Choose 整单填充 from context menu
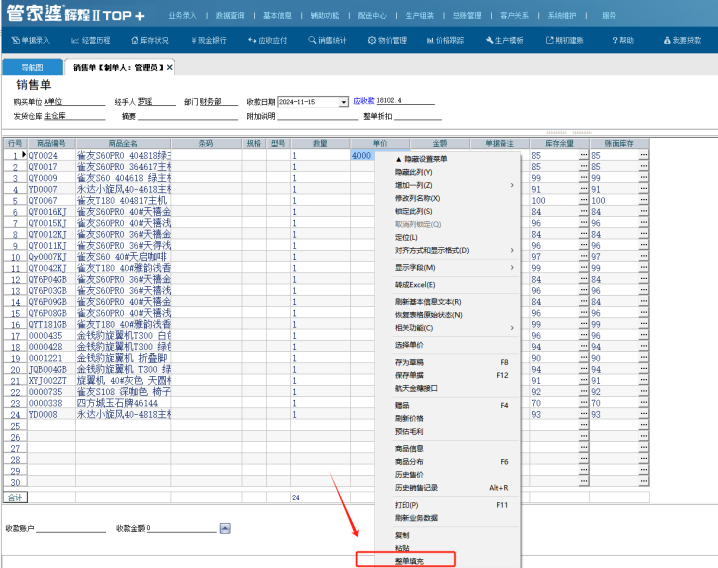718x568 pixels. pyautogui.click(x=409, y=561)
